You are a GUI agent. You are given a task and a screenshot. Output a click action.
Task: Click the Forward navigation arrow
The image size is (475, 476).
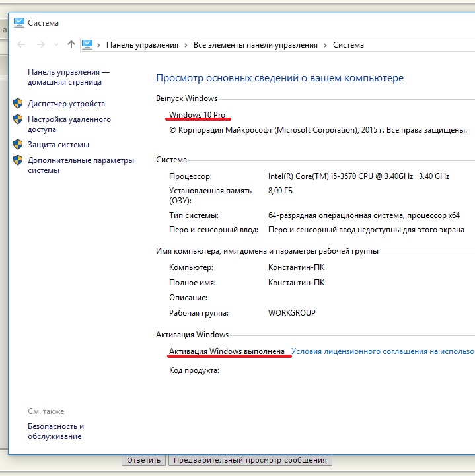tap(41, 45)
